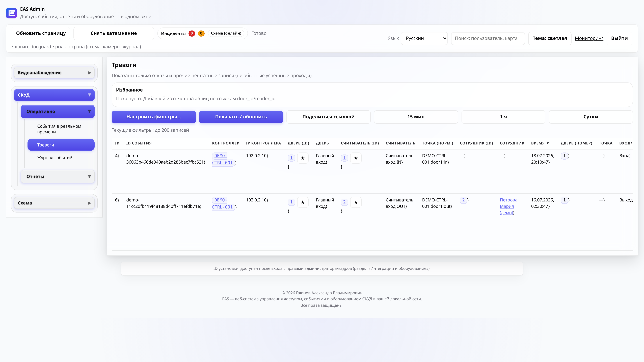644x362 pixels.
Task: Open the Русский language dropdown
Action: point(424,38)
